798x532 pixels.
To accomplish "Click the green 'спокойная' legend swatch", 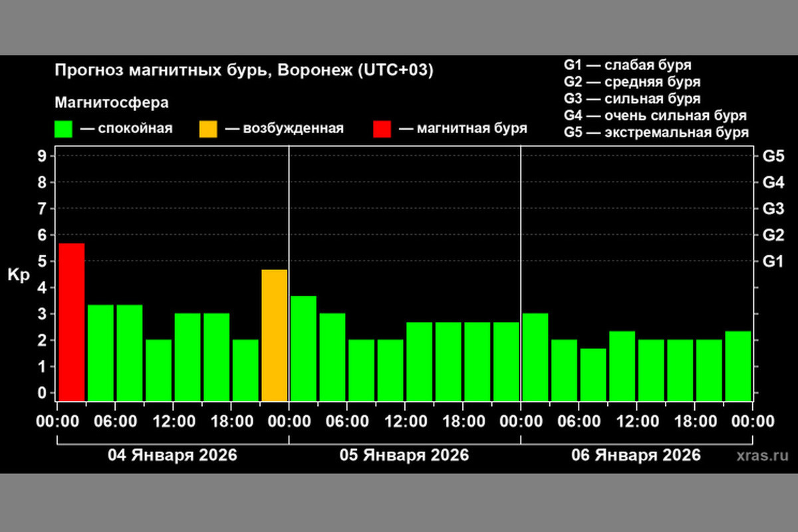I will 63,128.
